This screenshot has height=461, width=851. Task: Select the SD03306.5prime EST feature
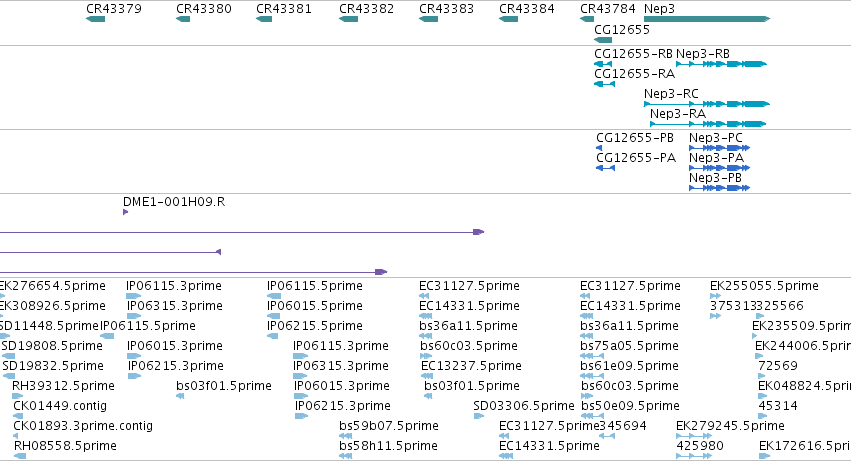tap(479, 416)
